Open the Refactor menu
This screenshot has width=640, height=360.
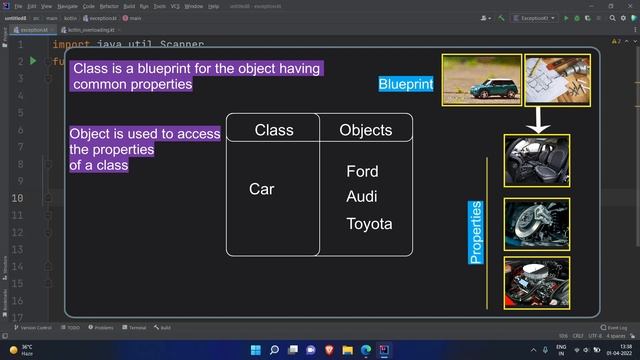click(109, 6)
